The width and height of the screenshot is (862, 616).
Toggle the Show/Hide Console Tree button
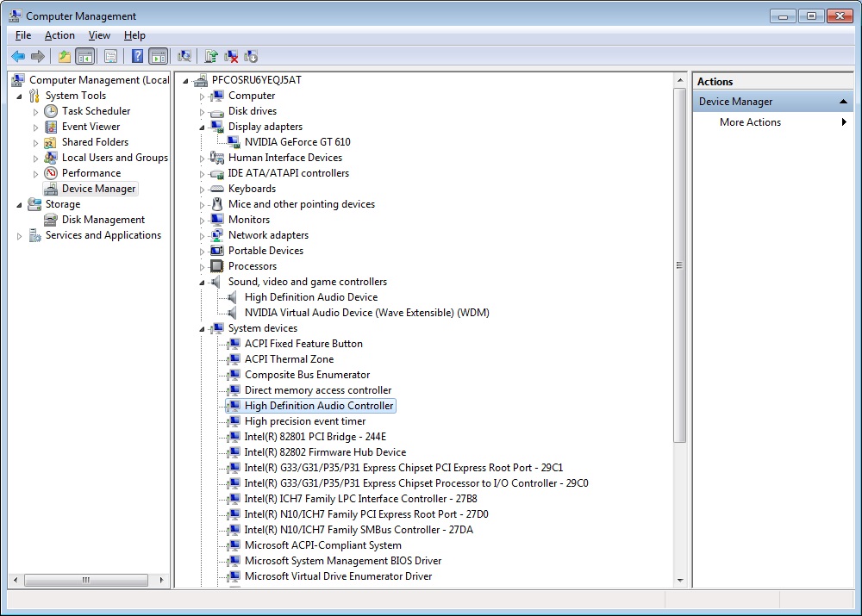[x=85, y=56]
